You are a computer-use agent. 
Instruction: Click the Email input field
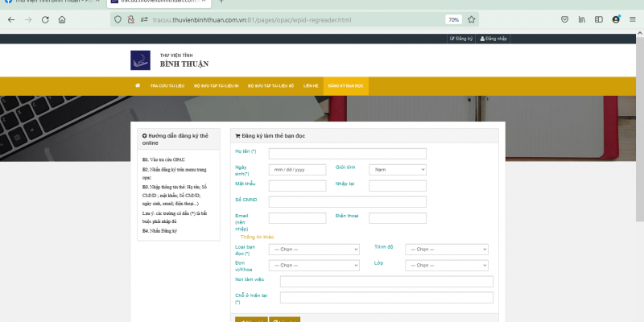click(297, 218)
